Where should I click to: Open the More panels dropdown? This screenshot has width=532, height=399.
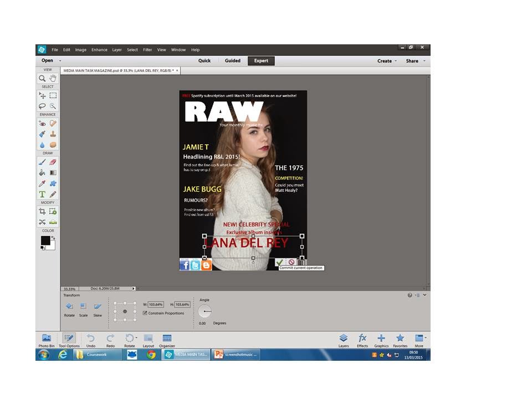(x=426, y=337)
